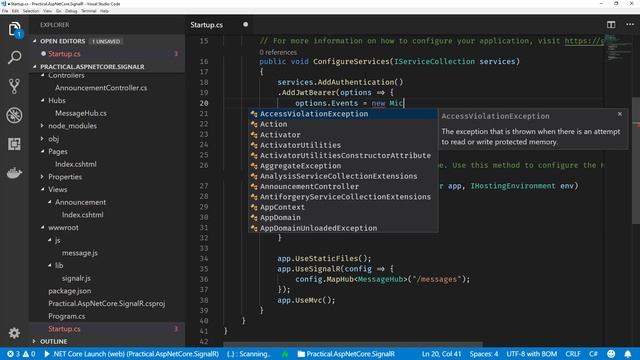Viewport: 640px width, 360px height.
Task: Open Index.cshtml under Pages
Action: (x=76, y=164)
